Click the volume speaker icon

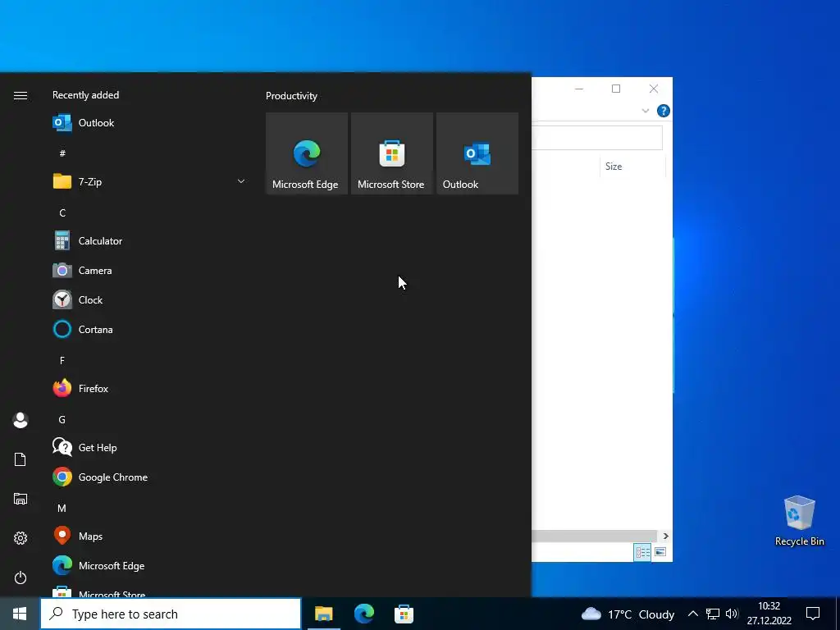(x=732, y=614)
